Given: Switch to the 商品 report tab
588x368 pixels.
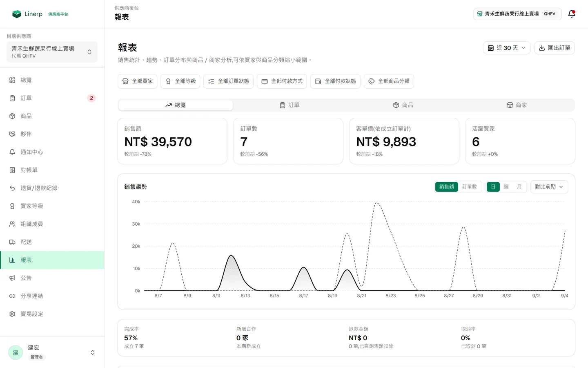Looking at the screenshot, I should pyautogui.click(x=403, y=105).
